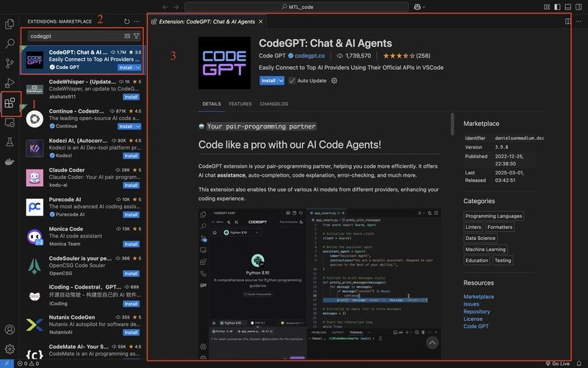Toggle Auto Update checkbox

pos(292,80)
